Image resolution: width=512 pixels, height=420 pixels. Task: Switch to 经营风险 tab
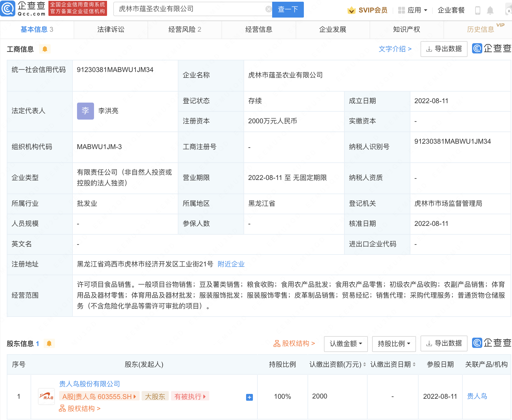tap(185, 29)
